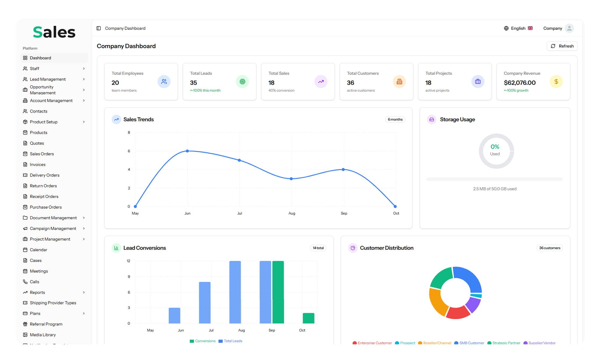
Task: Open the Invoices page from sidebar
Action: tap(38, 164)
